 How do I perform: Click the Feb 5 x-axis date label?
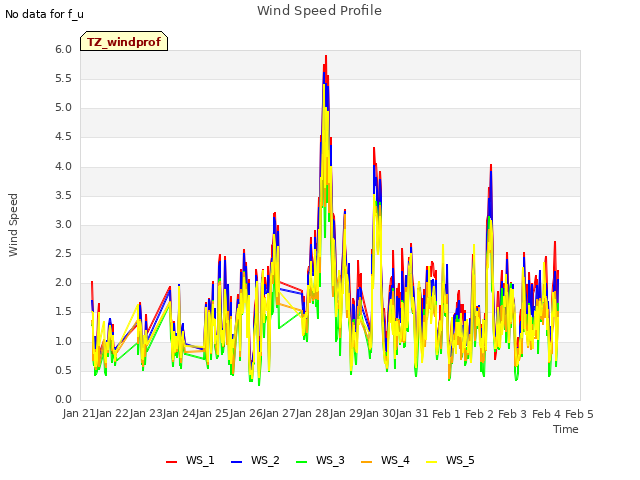coord(579,414)
